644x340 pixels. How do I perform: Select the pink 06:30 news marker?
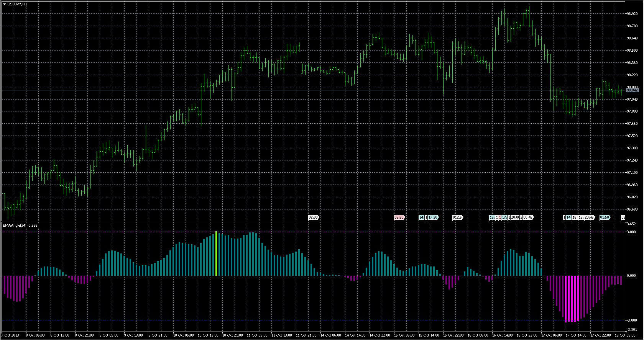pos(399,217)
